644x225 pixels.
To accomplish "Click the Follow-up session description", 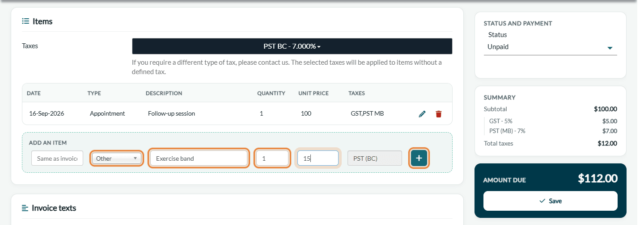I will point(172,113).
